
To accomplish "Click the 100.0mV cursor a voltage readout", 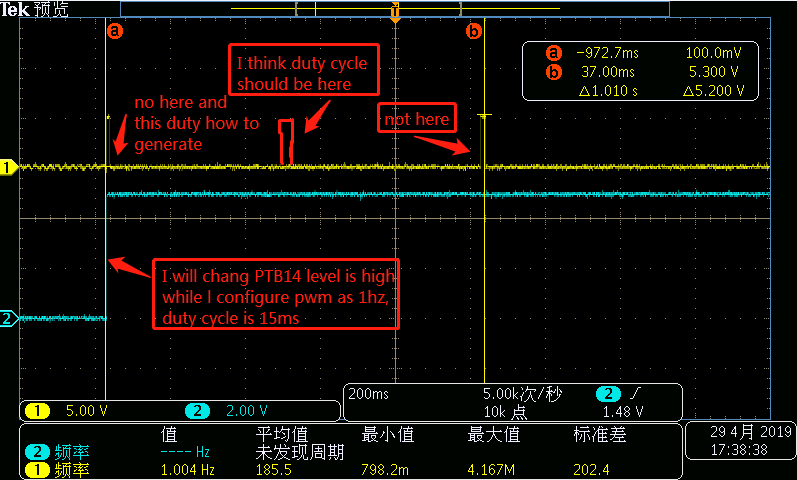I will click(713, 53).
